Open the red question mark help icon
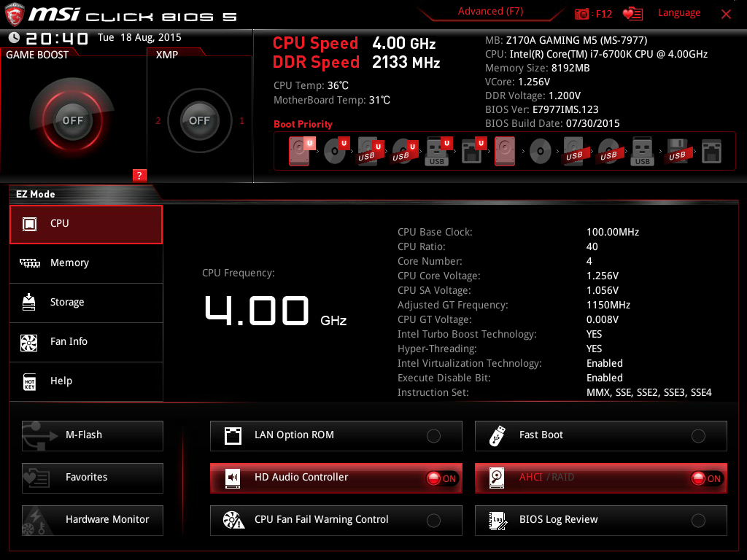747x560 pixels. 139,175
